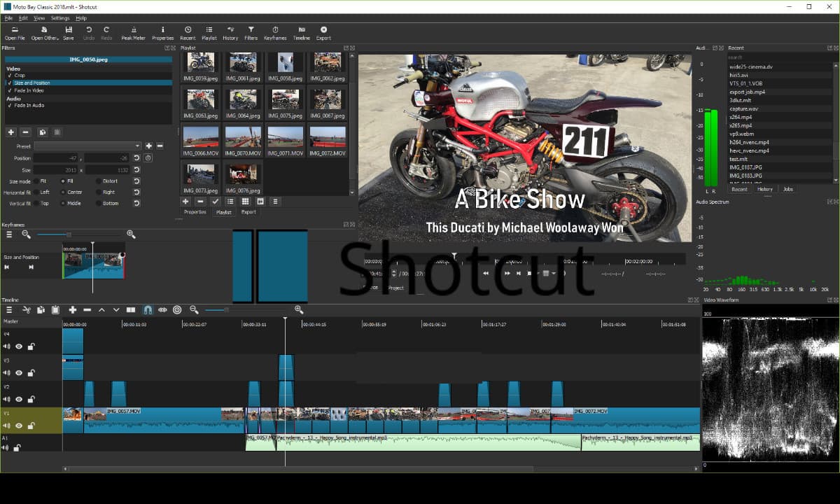Select the Fit size mode radio button
Viewport: 840px width, 504px height.
pyautogui.click(x=36, y=181)
